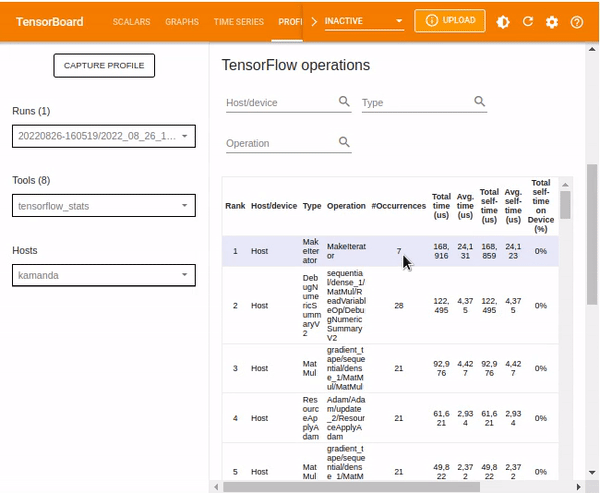Sort by Total self-time on Device header
Screen dimensions: 600x493
(x=541, y=206)
